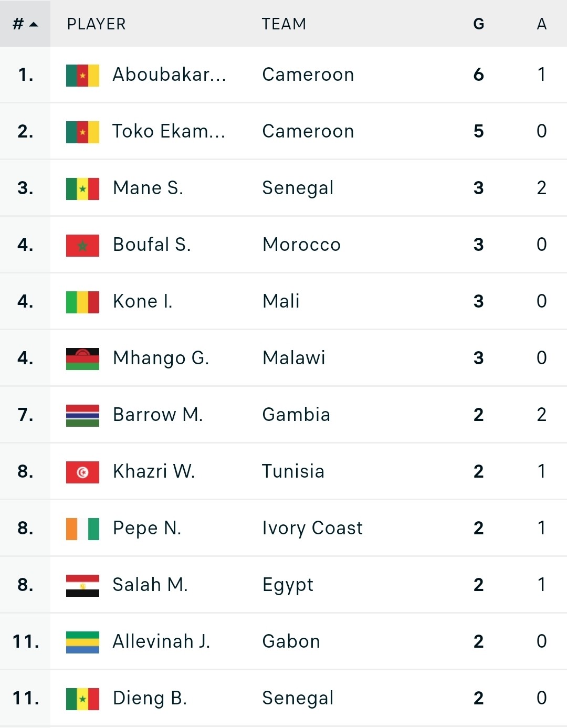Open Salah M. player link
The image size is (567, 728).
point(150,585)
